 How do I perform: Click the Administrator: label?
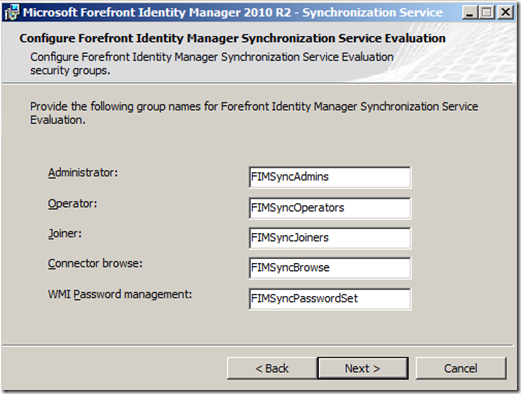[x=83, y=173]
